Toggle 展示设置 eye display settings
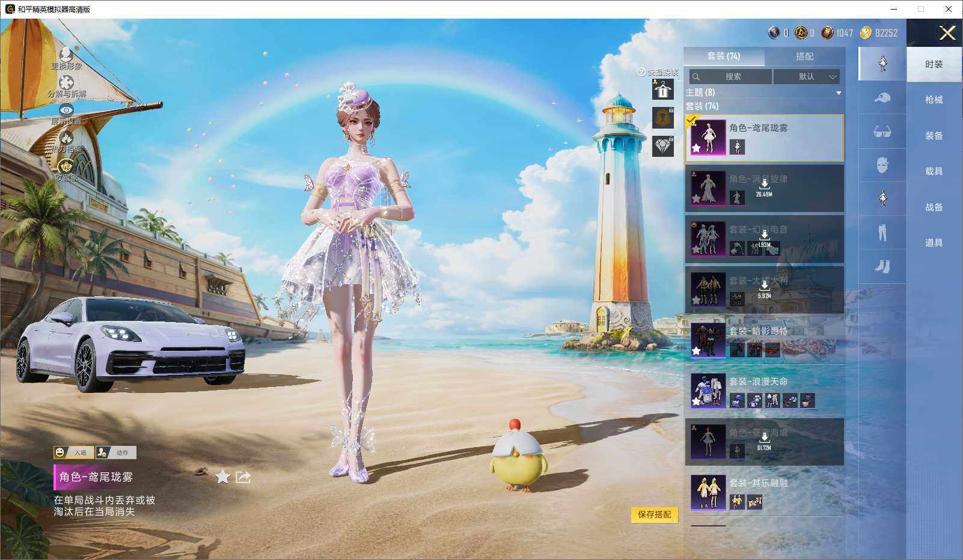Image resolution: width=963 pixels, height=560 pixels. [66, 110]
